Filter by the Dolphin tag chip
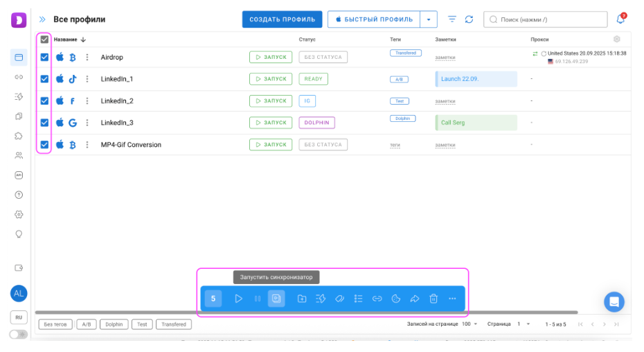Viewport: 644px width, 352px height. pos(114,324)
